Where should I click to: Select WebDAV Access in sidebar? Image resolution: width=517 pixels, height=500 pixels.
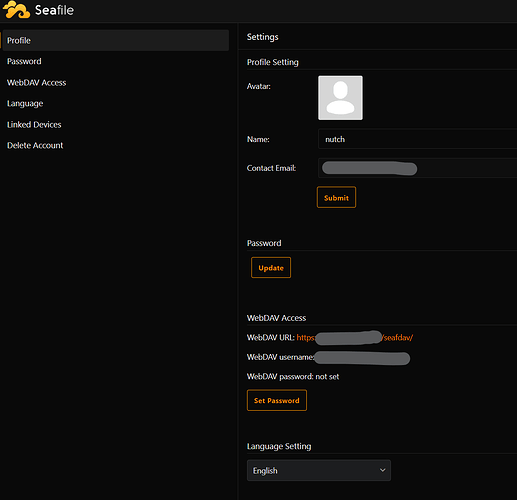click(x=36, y=82)
